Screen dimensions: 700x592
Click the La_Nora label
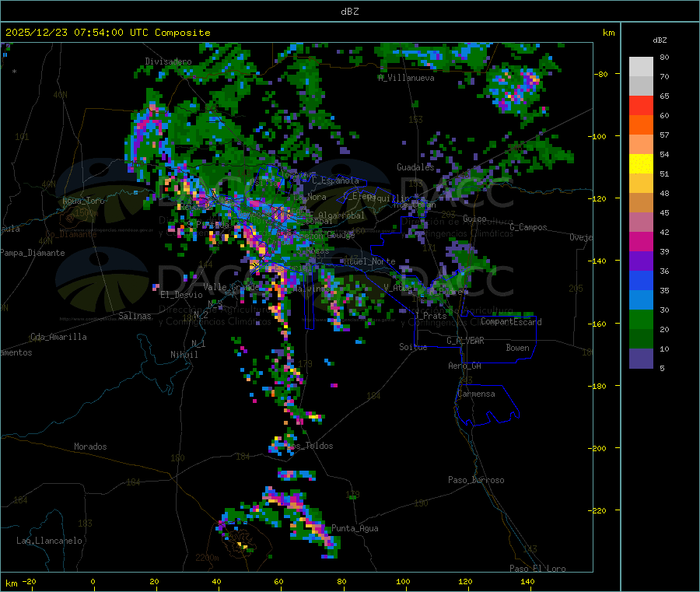coord(310,197)
